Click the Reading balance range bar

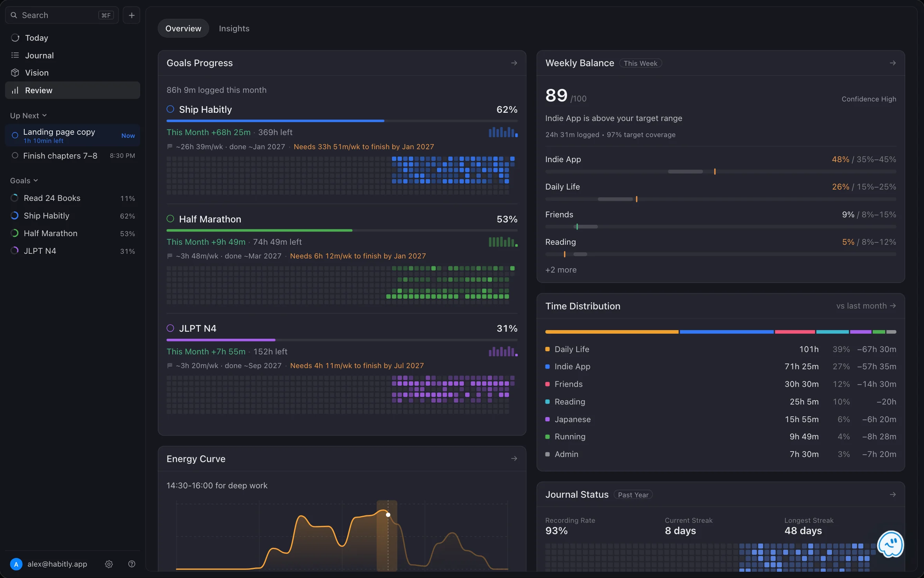coord(721,254)
